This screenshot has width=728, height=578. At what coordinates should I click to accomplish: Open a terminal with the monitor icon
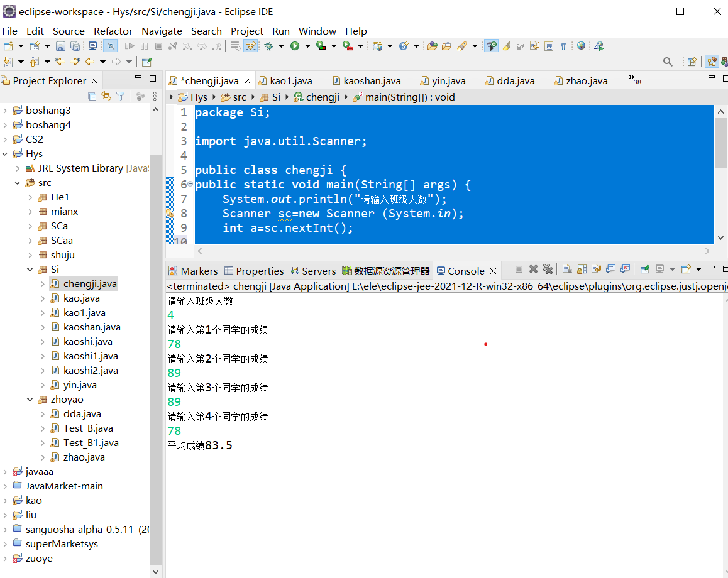click(x=93, y=46)
